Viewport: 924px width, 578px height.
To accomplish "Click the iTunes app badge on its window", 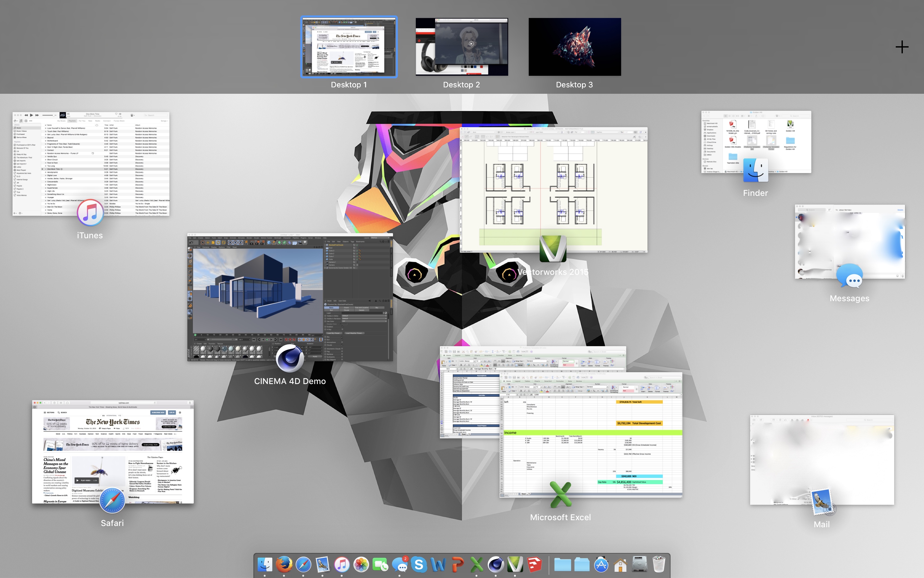I will pyautogui.click(x=90, y=213).
